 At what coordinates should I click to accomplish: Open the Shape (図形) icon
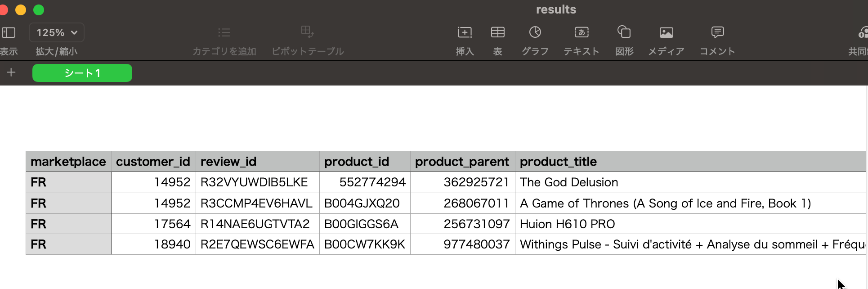(x=624, y=32)
